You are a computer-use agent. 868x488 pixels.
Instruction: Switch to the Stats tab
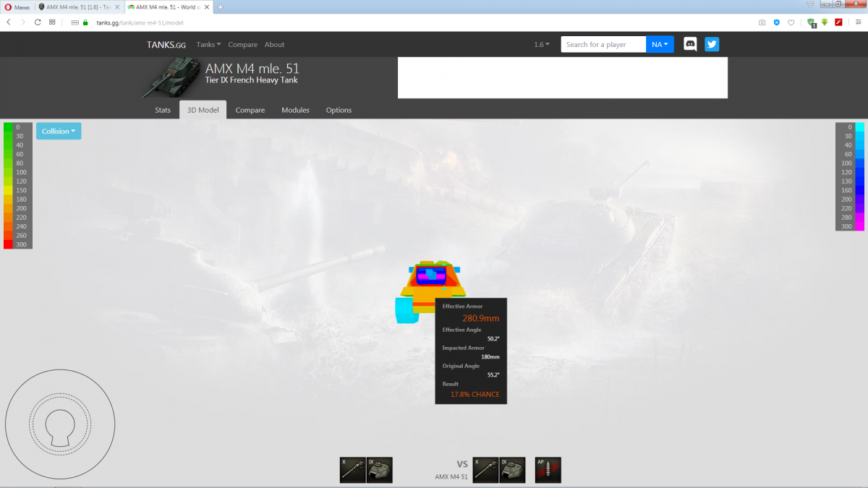(163, 110)
